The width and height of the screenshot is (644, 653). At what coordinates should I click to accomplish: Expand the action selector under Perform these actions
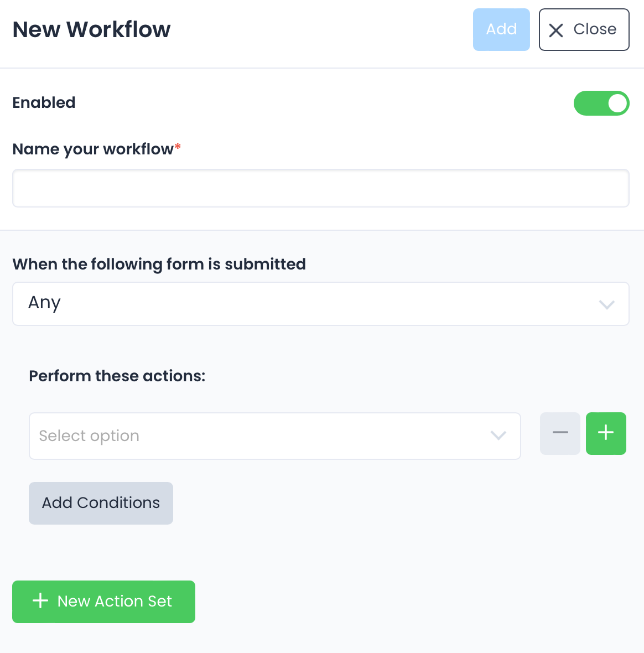[x=275, y=436]
